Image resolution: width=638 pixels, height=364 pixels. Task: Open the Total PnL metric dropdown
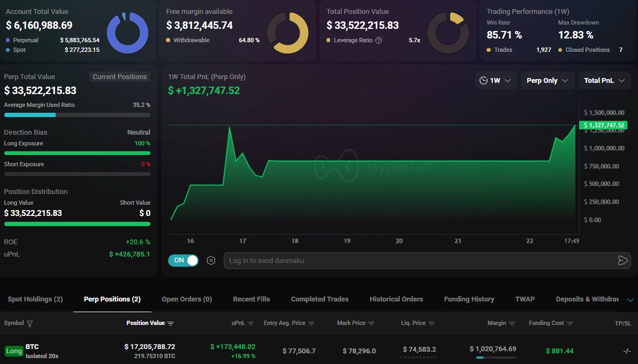point(604,80)
